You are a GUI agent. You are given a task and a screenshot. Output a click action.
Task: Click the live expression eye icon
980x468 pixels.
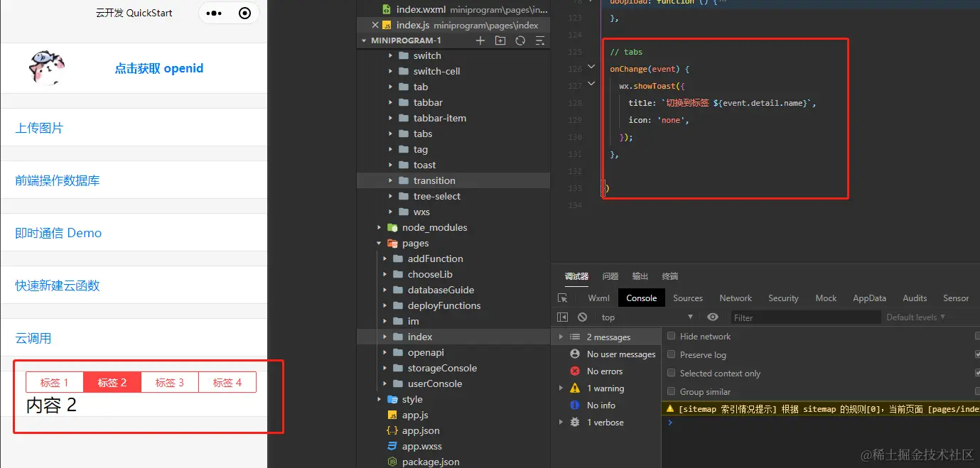(x=713, y=317)
